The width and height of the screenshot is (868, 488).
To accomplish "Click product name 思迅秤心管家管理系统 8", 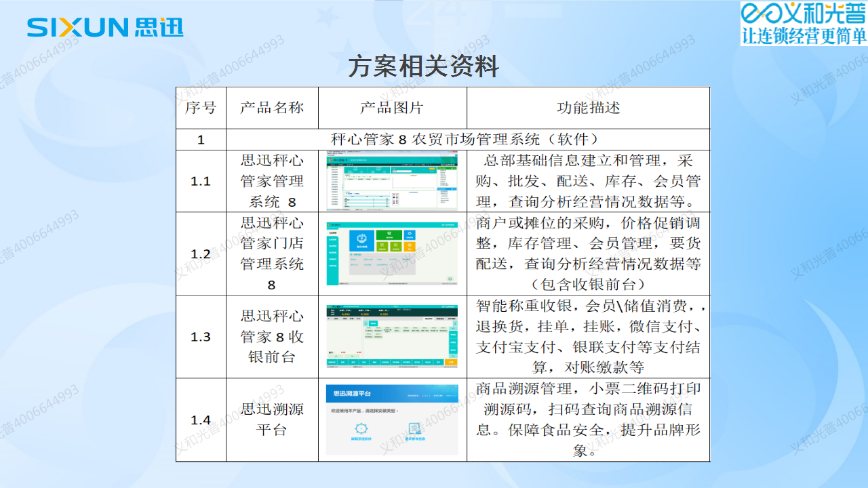I will coord(272,181).
